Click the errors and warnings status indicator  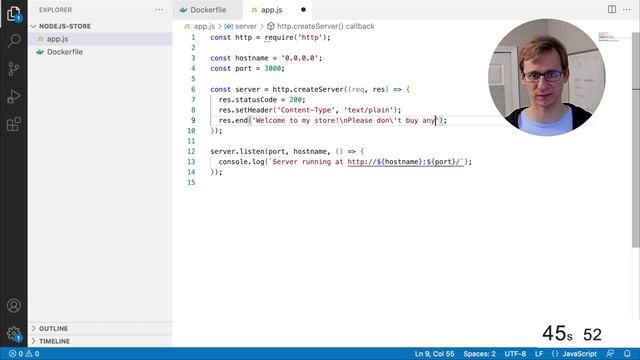[x=24, y=354]
